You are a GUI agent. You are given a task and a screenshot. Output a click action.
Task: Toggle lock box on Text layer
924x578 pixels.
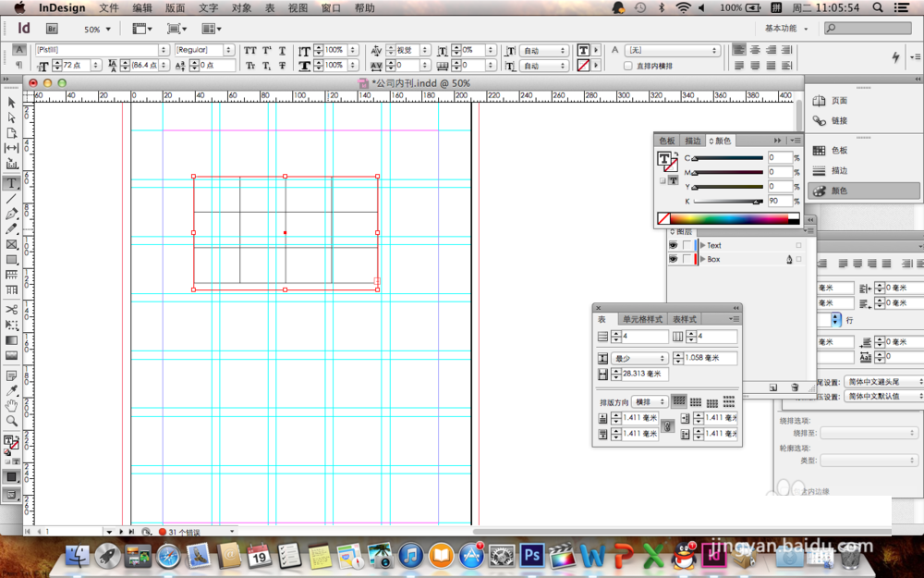(687, 245)
